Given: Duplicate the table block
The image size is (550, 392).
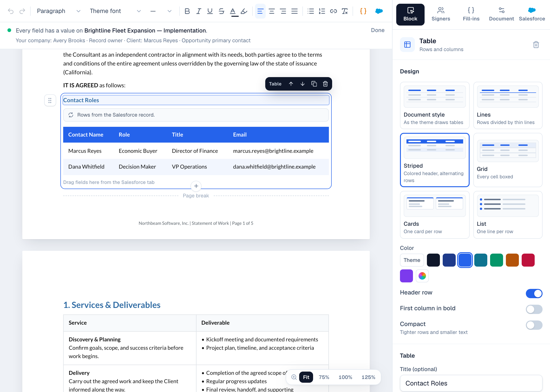Looking at the screenshot, I should coord(314,84).
